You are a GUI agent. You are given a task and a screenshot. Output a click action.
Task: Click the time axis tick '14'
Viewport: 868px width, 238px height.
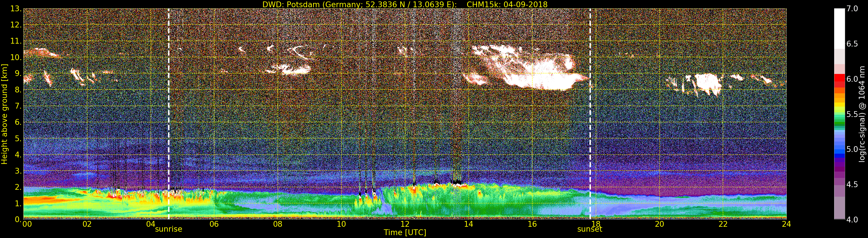click(x=468, y=224)
